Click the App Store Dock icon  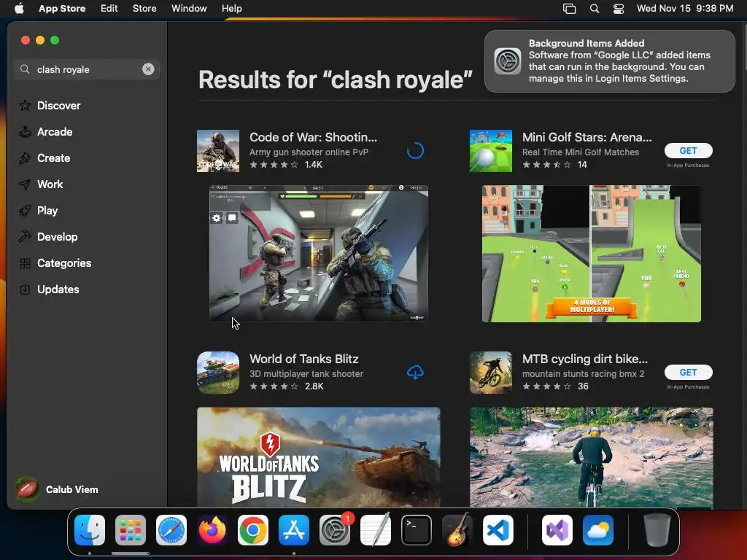click(294, 530)
